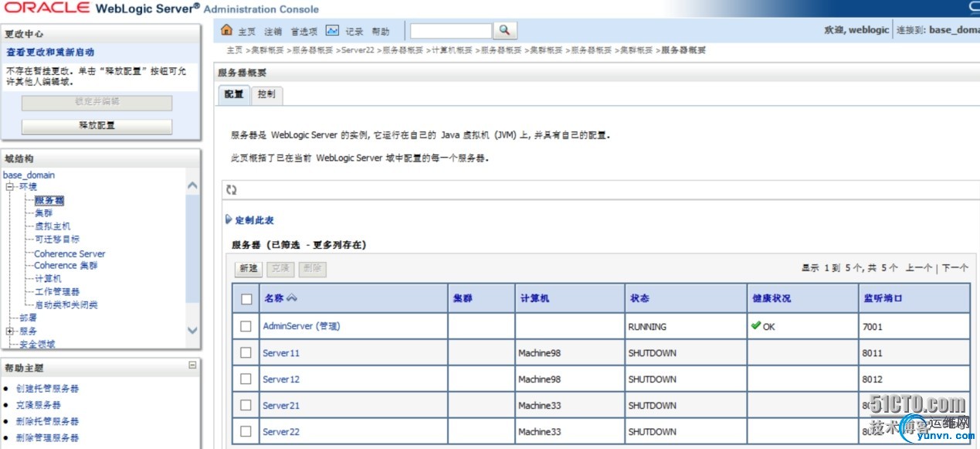
Task: Open the 帮助 menu item
Action: point(381,32)
